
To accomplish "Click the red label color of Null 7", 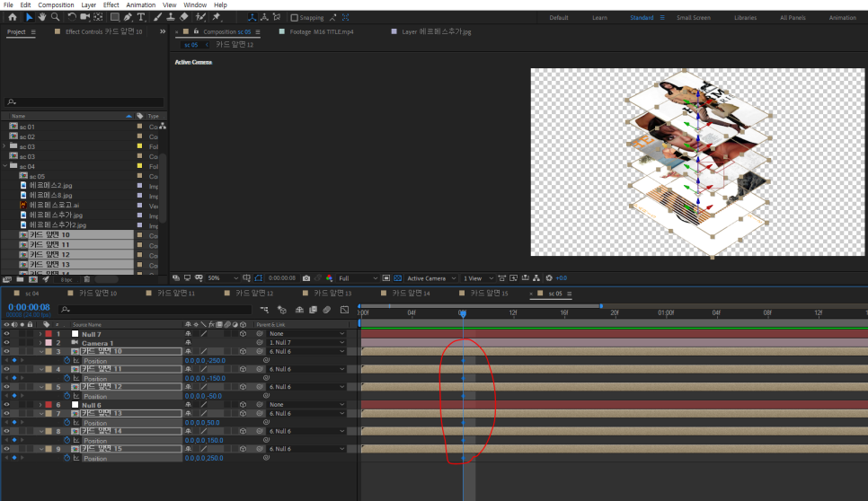I will pyautogui.click(x=49, y=334).
